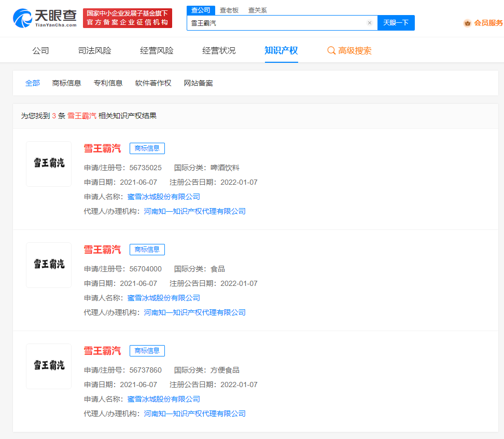Click inside the search input field with 雪王霸汽
The height and width of the screenshot is (439, 504).
coord(275,23)
